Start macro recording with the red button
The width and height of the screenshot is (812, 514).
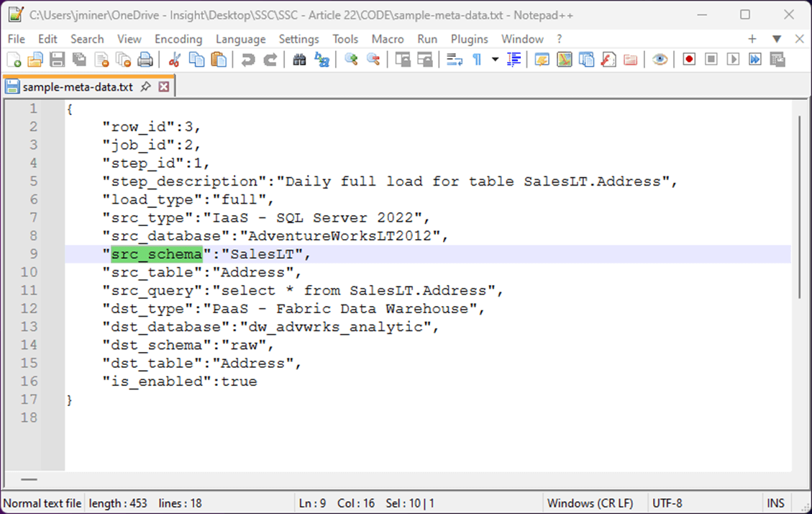click(689, 60)
